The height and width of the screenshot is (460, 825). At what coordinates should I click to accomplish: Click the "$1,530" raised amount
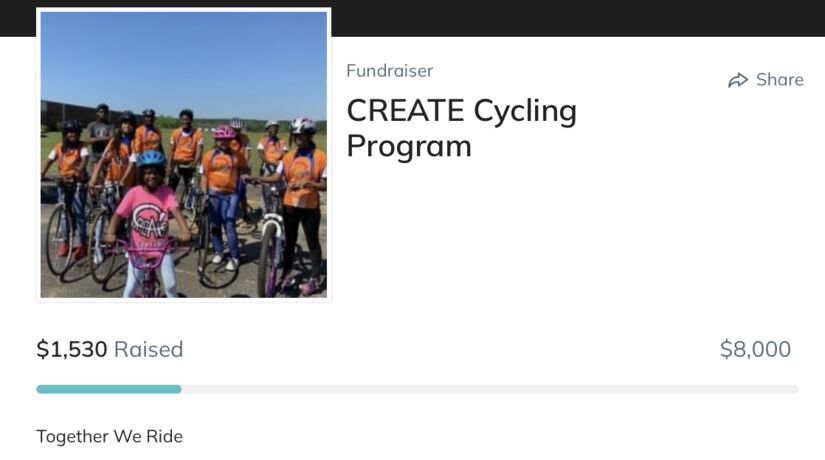click(71, 349)
